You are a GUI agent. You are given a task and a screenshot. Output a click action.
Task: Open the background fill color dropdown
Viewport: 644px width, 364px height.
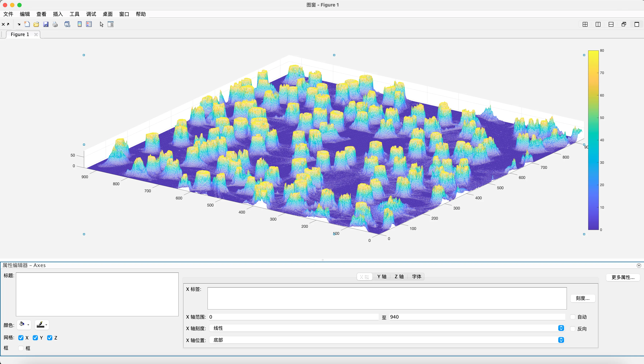[x=24, y=325]
